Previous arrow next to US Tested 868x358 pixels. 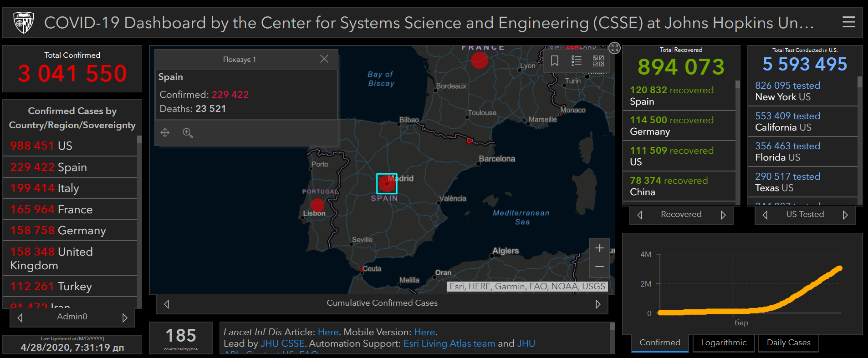pyautogui.click(x=765, y=215)
